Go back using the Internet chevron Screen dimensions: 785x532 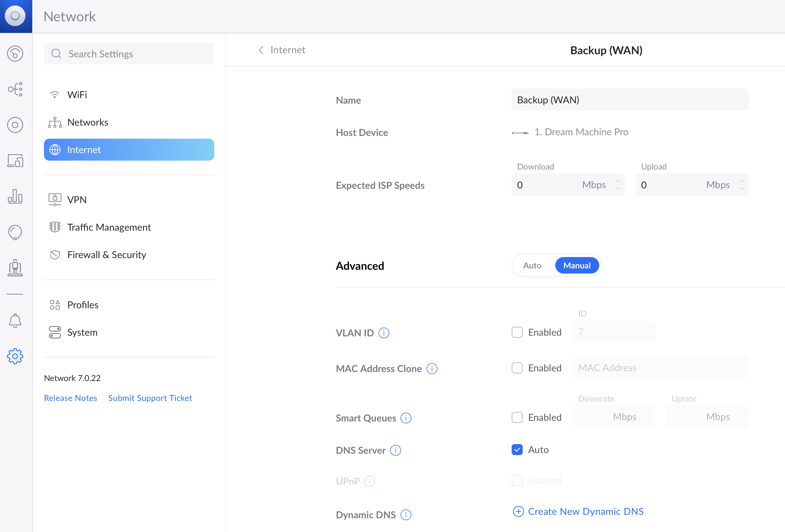(261, 50)
